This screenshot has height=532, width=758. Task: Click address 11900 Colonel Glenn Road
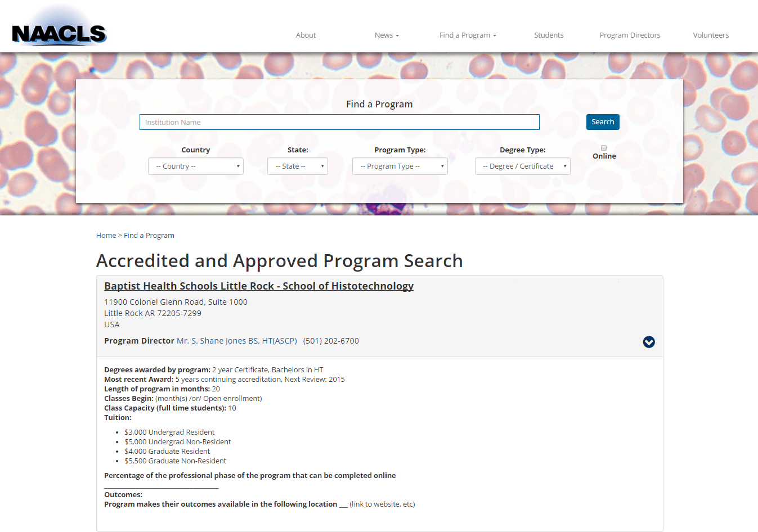[x=176, y=302]
